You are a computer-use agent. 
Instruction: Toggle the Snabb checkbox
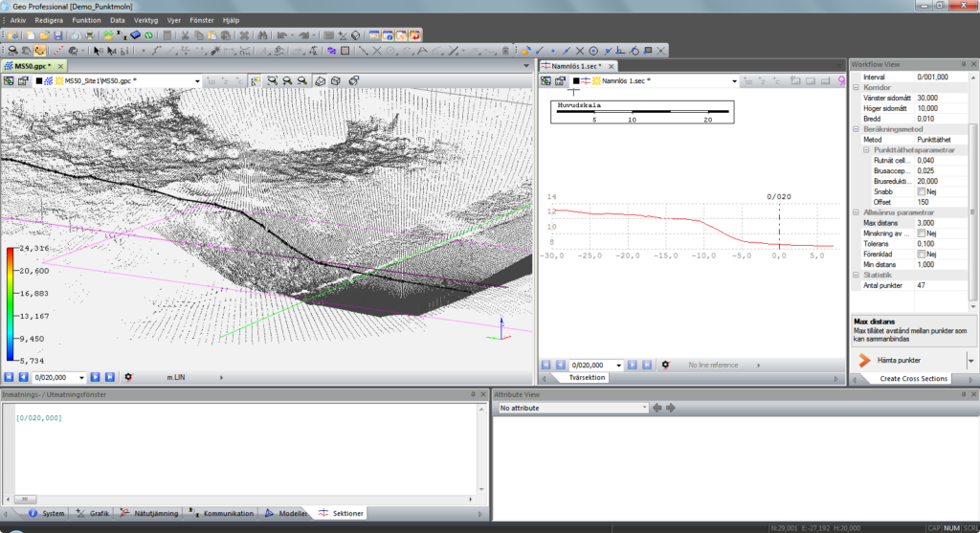pyautogui.click(x=922, y=191)
